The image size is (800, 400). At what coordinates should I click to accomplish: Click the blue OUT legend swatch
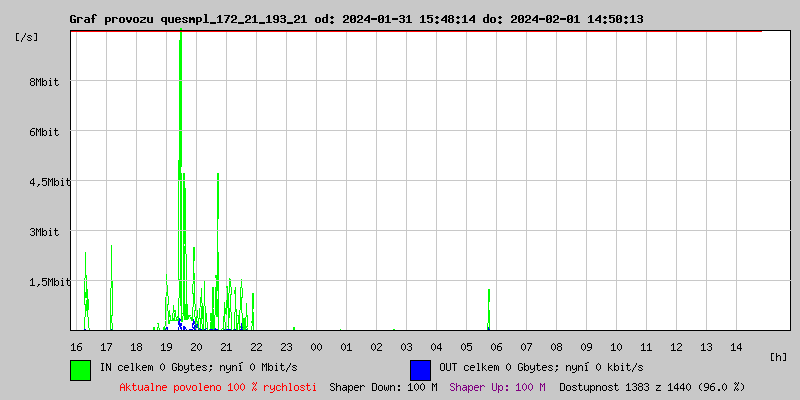pyautogui.click(x=420, y=369)
